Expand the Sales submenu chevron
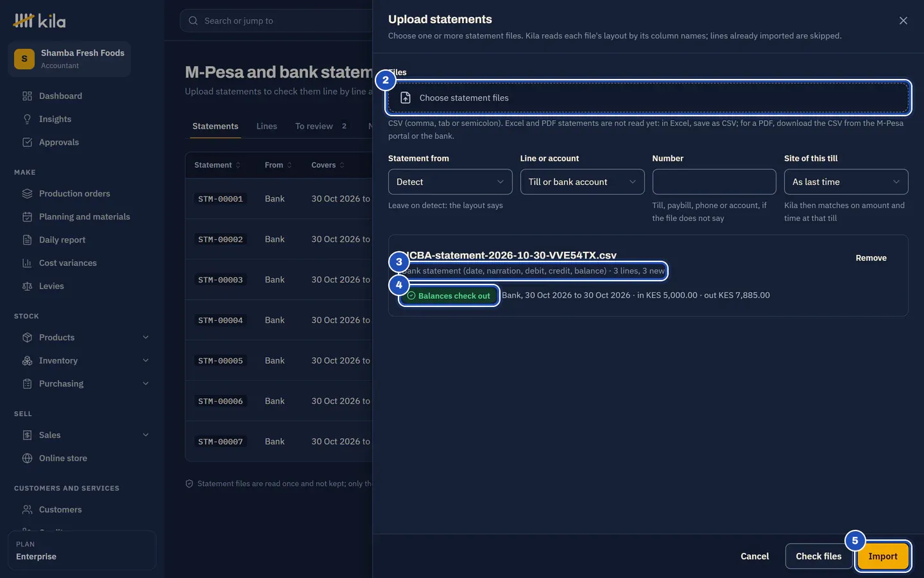 point(146,435)
